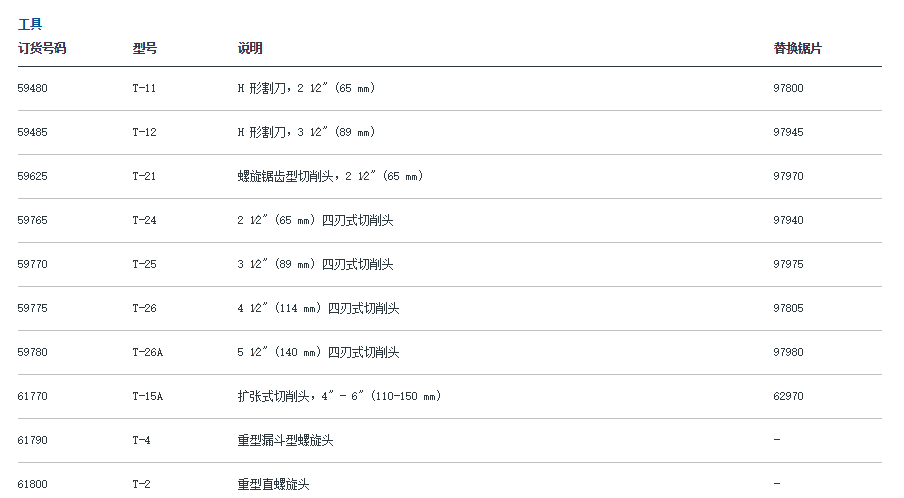904x498 pixels.
Task: Click the 替换锯片 column header
Action: [798, 48]
